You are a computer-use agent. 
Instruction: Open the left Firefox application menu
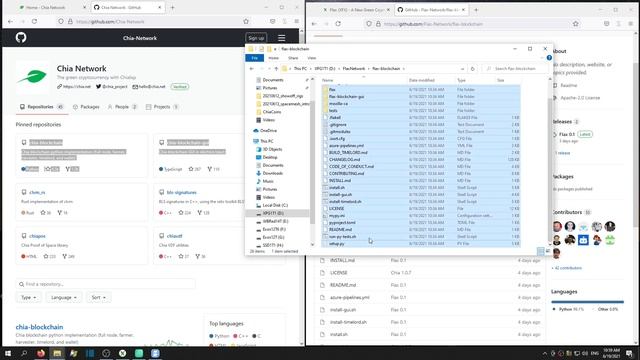point(297,21)
